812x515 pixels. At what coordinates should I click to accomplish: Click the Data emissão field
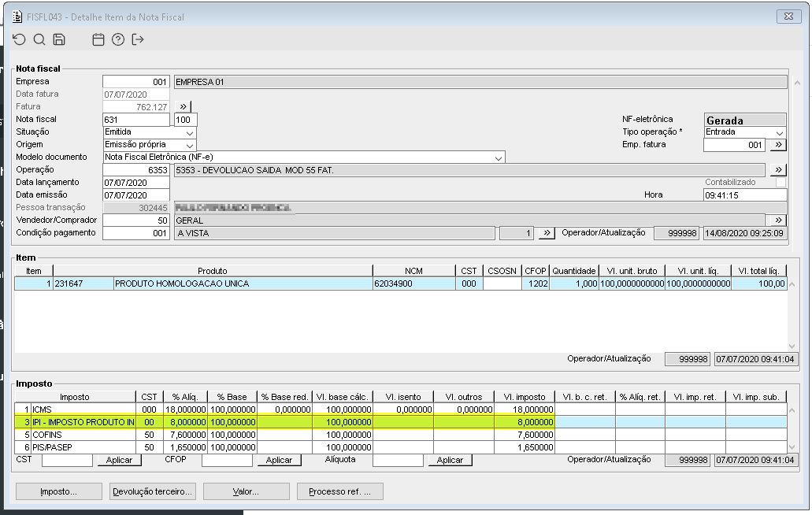click(136, 195)
